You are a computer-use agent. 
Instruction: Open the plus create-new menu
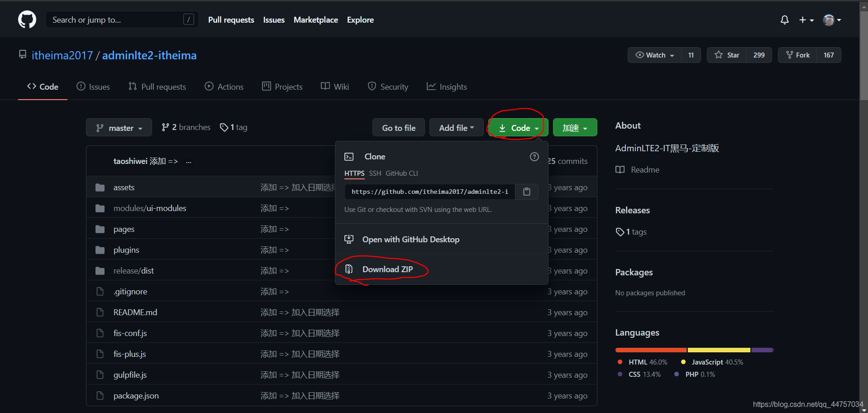806,20
